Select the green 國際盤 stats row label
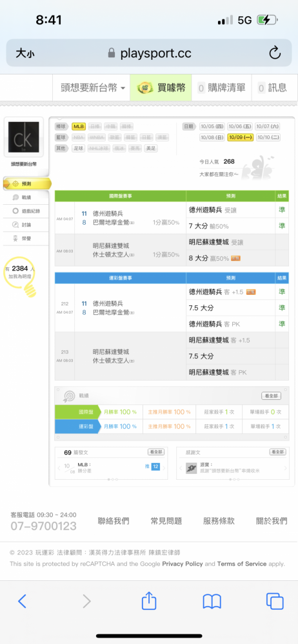This screenshot has height=644, width=298. point(77,412)
